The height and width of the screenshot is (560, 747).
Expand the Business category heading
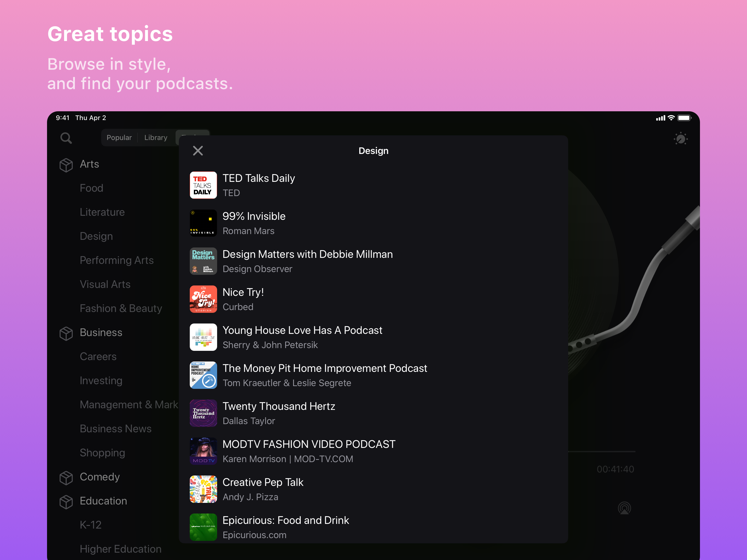[101, 332]
